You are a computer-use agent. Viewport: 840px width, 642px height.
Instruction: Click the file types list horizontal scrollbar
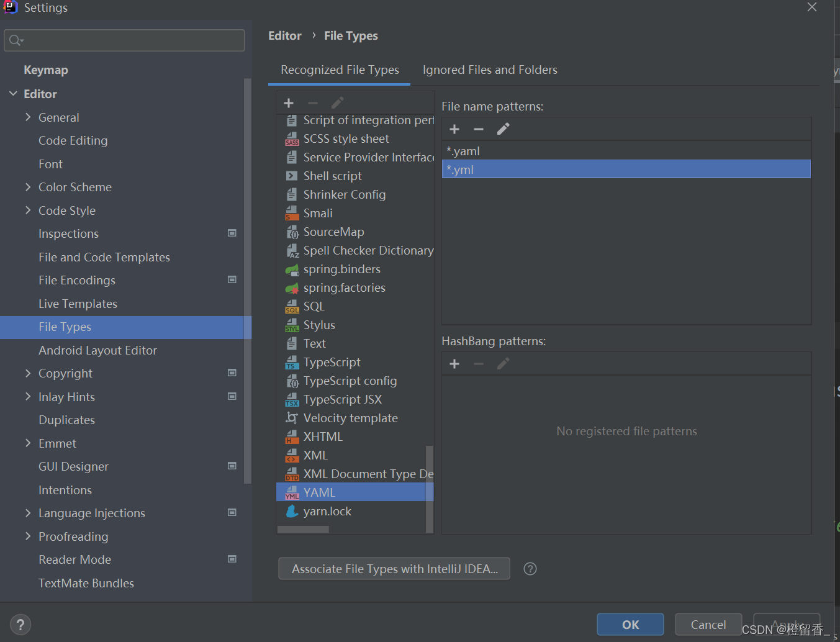point(303,530)
